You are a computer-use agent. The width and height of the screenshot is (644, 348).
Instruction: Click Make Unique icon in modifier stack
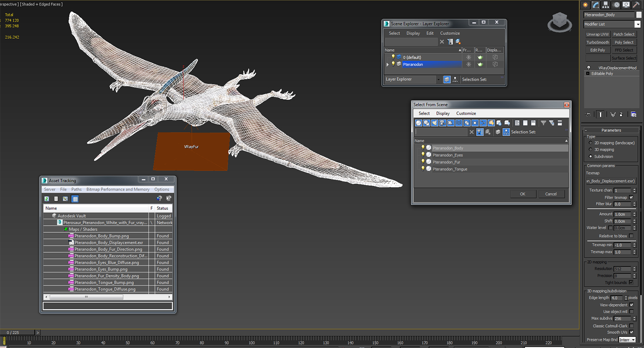[x=613, y=114]
